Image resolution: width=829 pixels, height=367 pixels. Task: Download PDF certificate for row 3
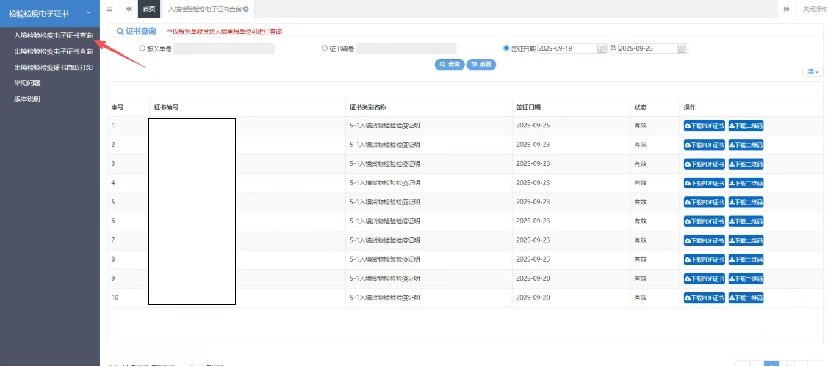[x=704, y=164]
